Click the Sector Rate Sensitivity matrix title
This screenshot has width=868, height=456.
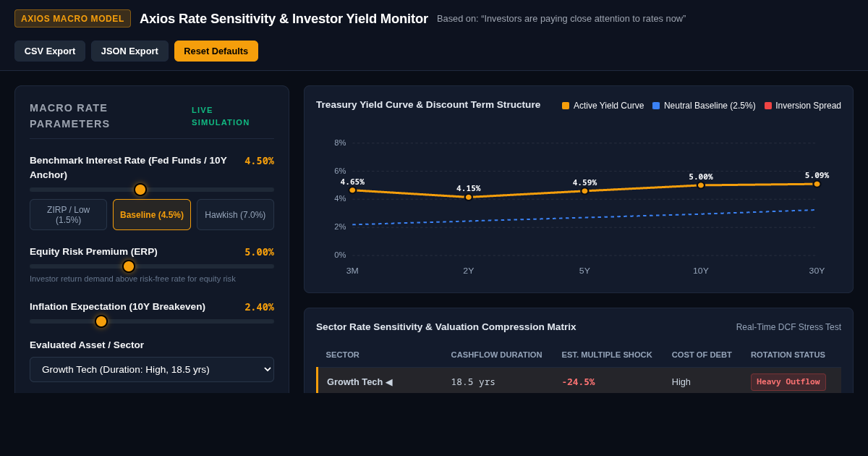pyautogui.click(x=446, y=327)
